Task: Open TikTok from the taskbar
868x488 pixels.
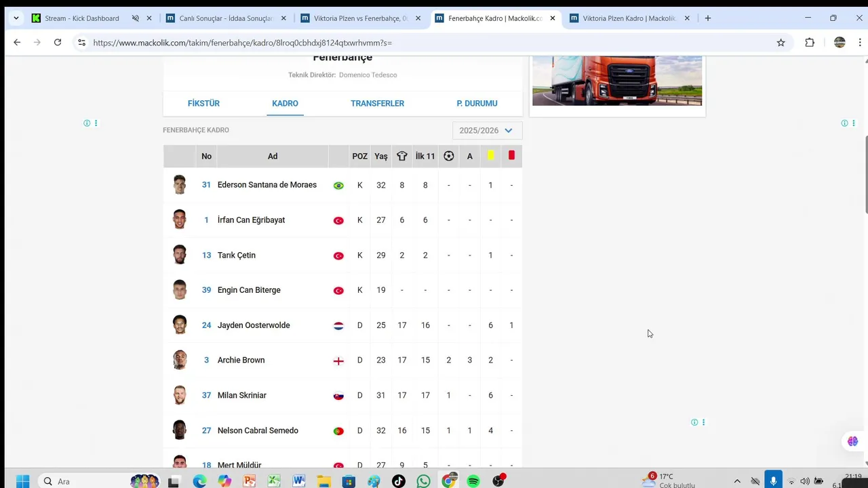Action: pyautogui.click(x=399, y=481)
